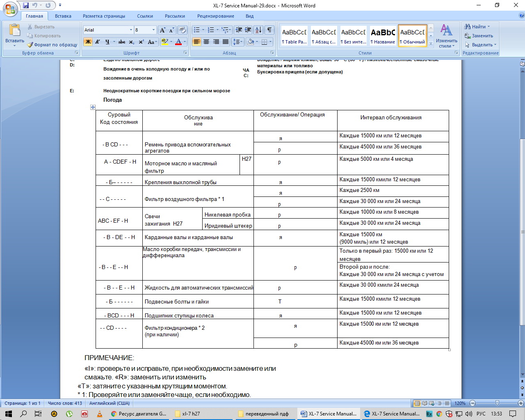Image resolution: width=525 pixels, height=420 pixels.
Task: Switch to the Вставка ribbon tab
Action: coord(63,16)
